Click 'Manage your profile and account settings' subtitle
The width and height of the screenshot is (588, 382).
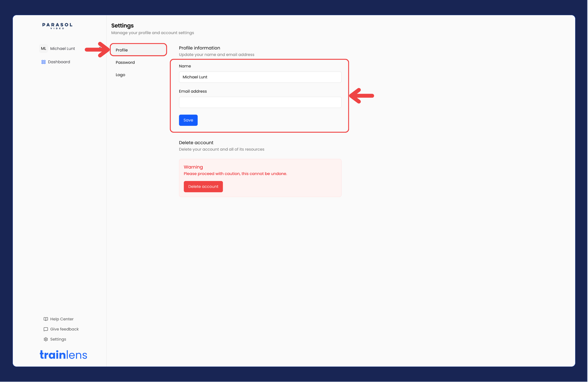pyautogui.click(x=152, y=33)
